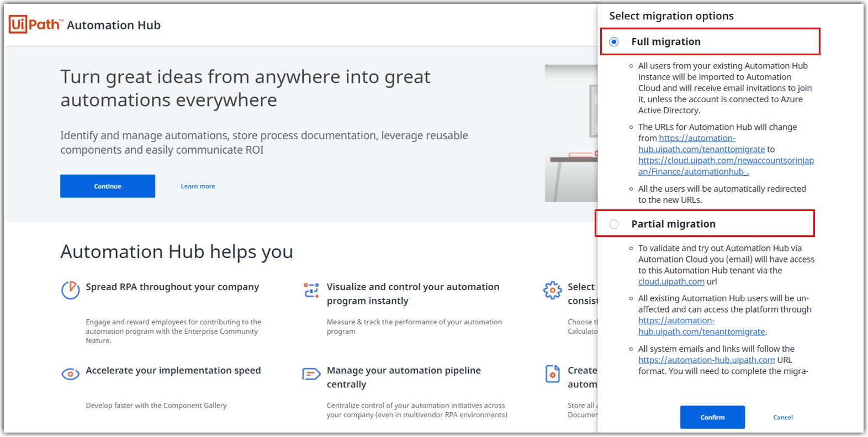Click the 'Automation Hub helps you' heading
This screenshot has height=437, width=868.
pyautogui.click(x=177, y=252)
